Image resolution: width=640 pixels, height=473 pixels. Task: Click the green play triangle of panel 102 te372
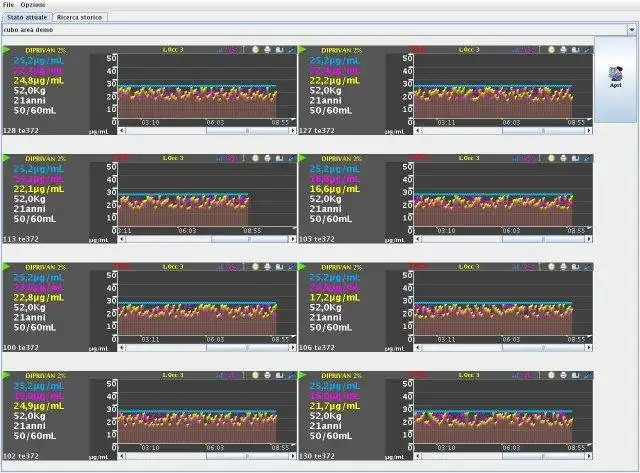(x=6, y=375)
